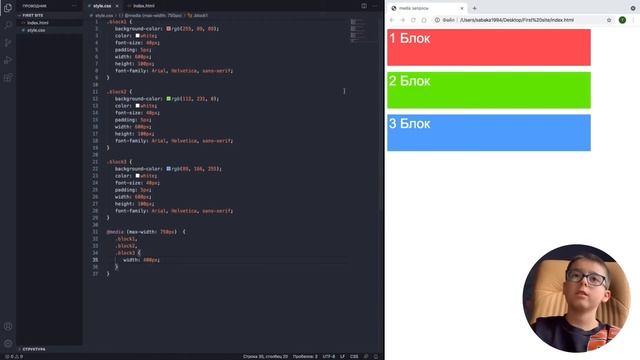Viewport: 640px width, 360px height.
Task: Click the blue color swatch for .block3
Action: (168, 169)
